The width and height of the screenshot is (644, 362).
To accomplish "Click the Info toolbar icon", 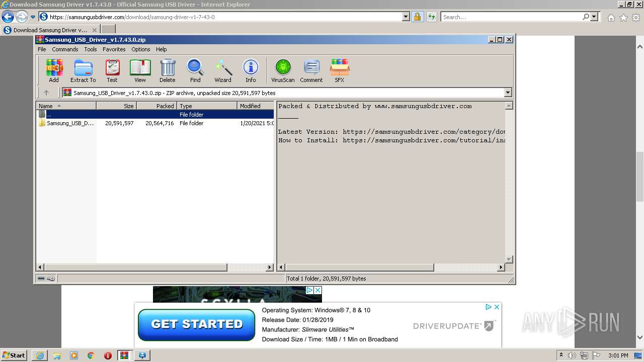I will [251, 71].
